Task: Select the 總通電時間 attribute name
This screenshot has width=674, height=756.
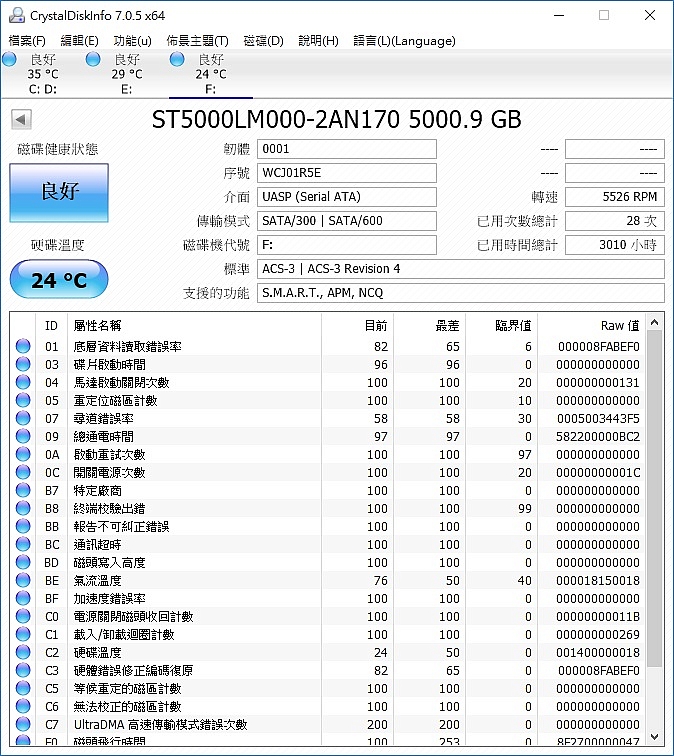Action: point(103,437)
